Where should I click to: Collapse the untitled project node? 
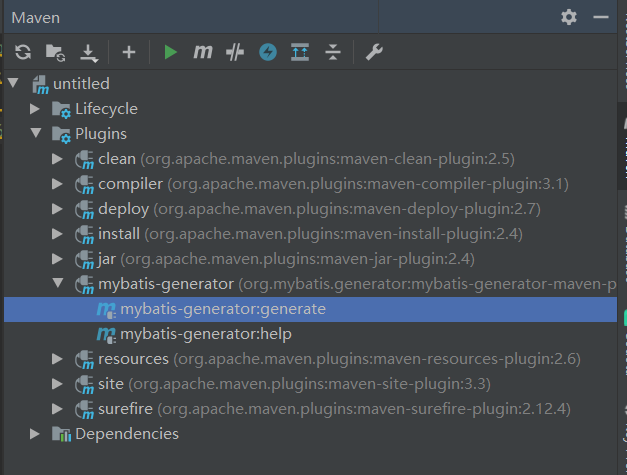pos(13,83)
